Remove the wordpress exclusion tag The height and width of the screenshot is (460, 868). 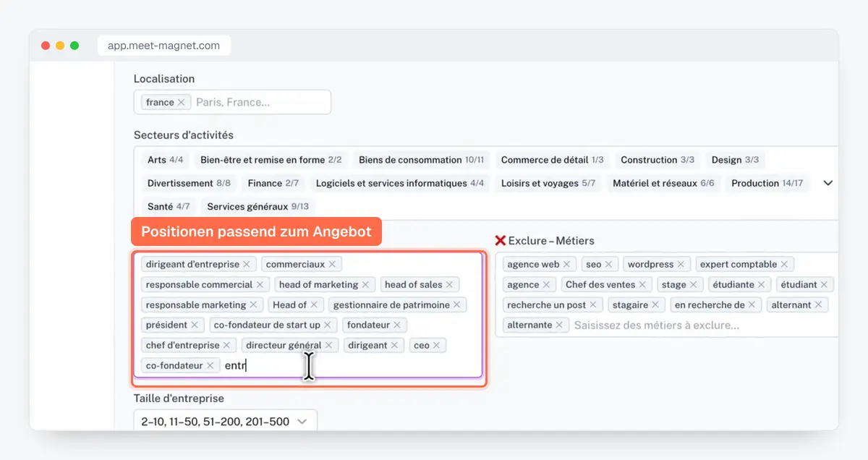[x=681, y=265]
